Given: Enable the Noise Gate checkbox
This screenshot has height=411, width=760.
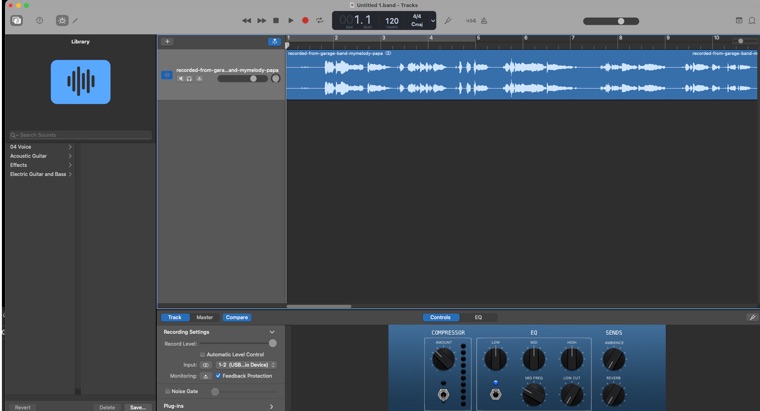Looking at the screenshot, I should [167, 391].
